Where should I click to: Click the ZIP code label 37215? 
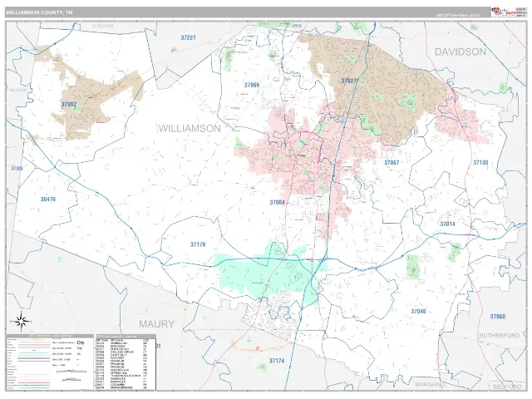pos(297,26)
